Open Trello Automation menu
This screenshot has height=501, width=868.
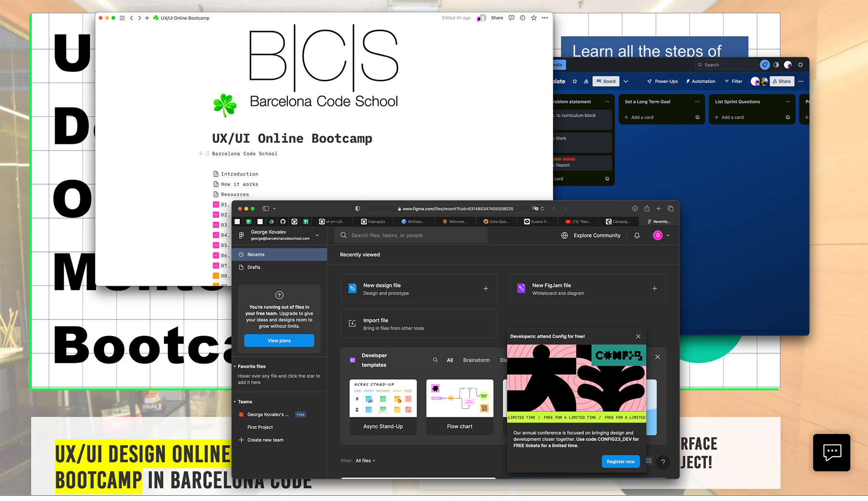tap(701, 81)
